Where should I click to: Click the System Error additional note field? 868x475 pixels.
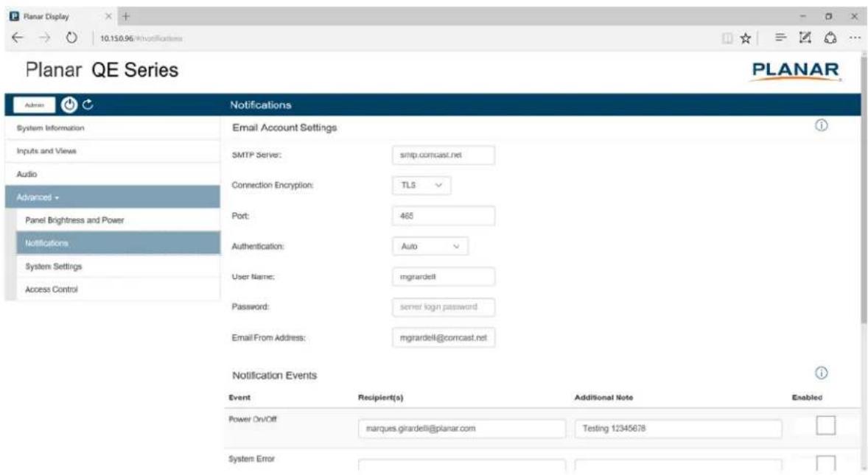[678, 465]
